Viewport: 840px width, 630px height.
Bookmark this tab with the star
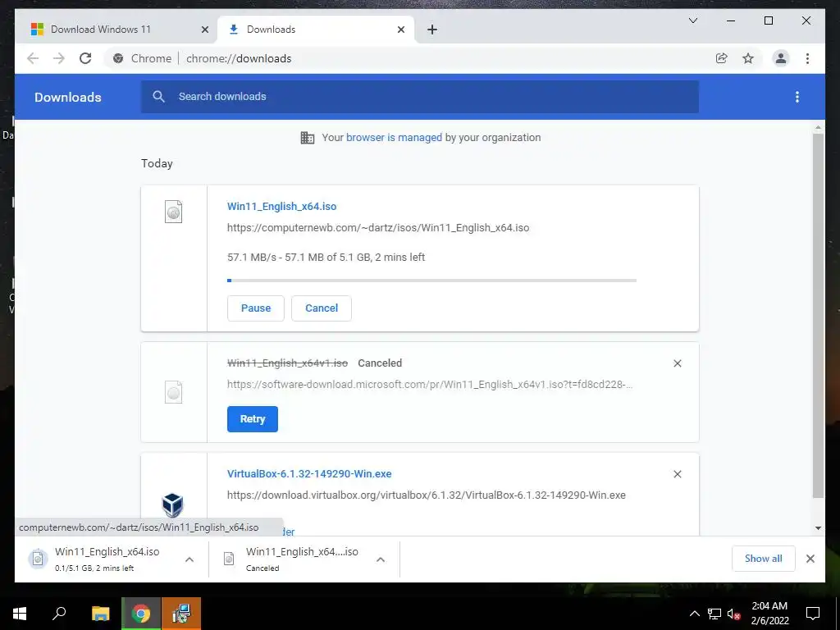[x=748, y=58]
